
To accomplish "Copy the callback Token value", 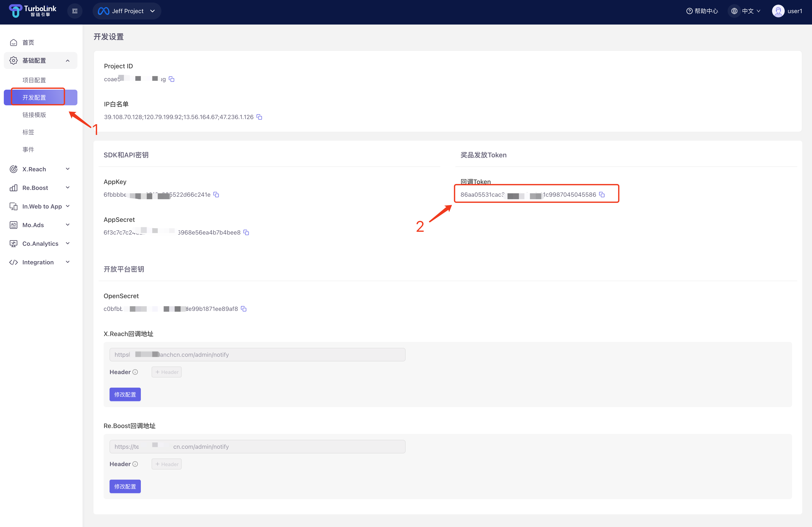I will (x=602, y=194).
